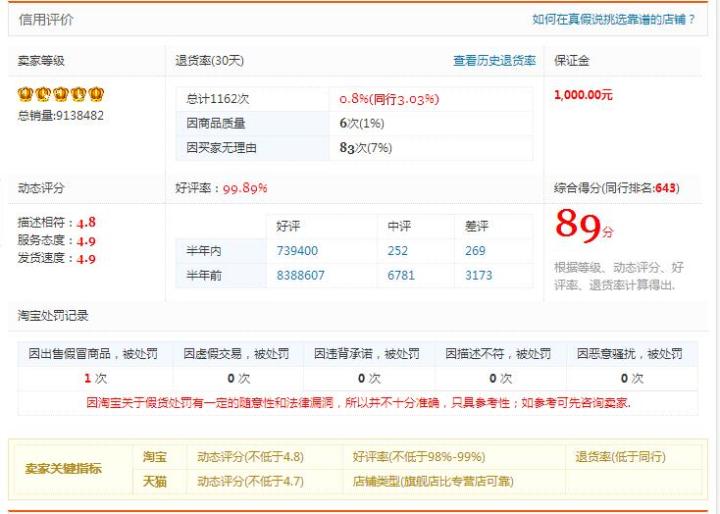The width and height of the screenshot is (720, 514).
Task: Click 动态评分(不低于4.8)
Action: click(250, 457)
